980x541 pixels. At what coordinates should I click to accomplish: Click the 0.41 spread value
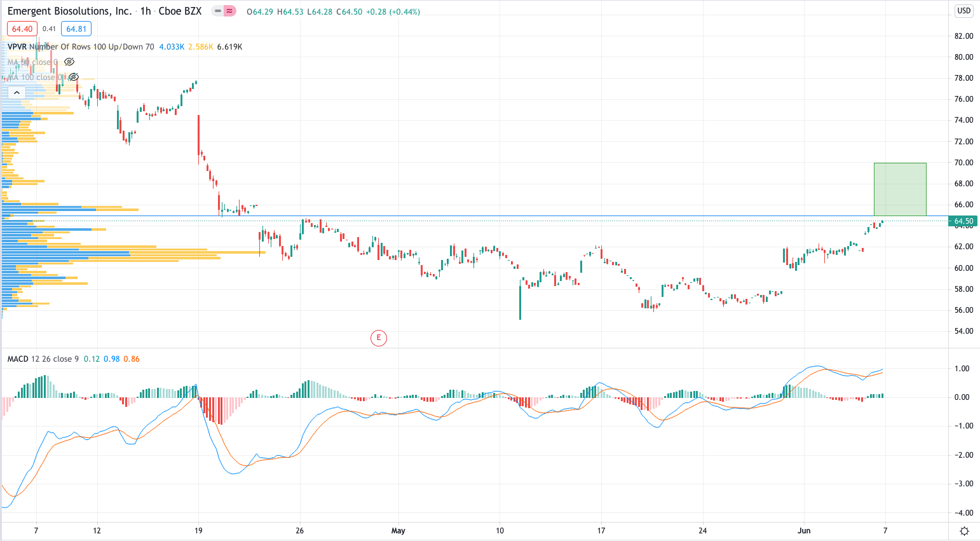pos(49,29)
